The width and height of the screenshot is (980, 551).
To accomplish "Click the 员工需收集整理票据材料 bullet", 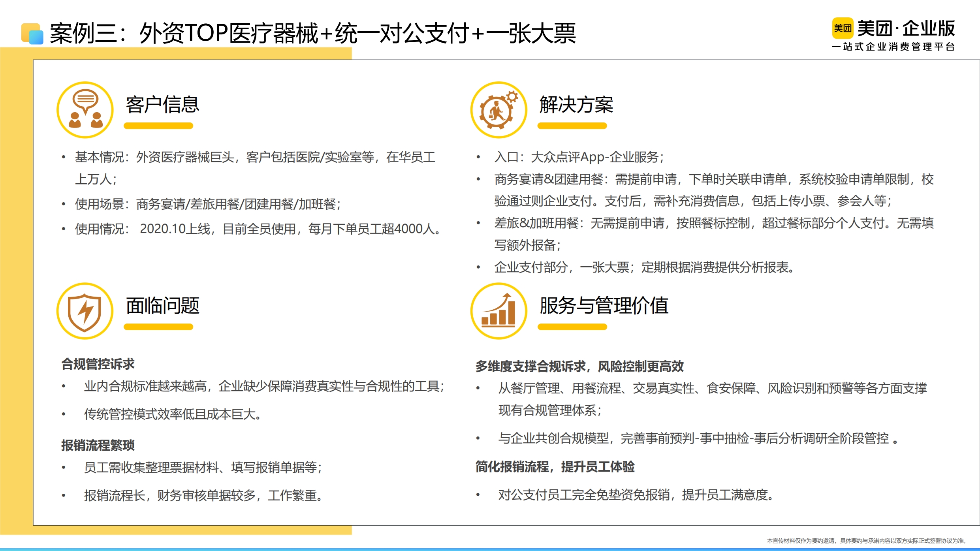I will pos(203,467).
